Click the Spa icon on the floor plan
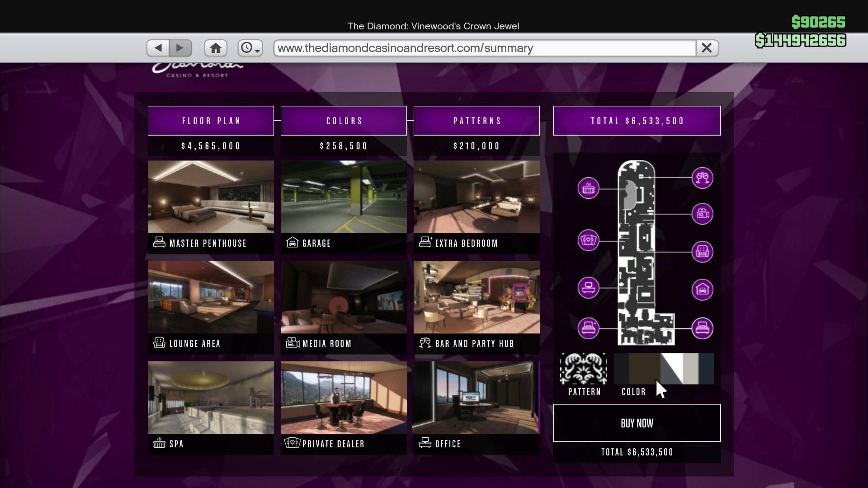This screenshot has height=488, width=868. coord(588,188)
